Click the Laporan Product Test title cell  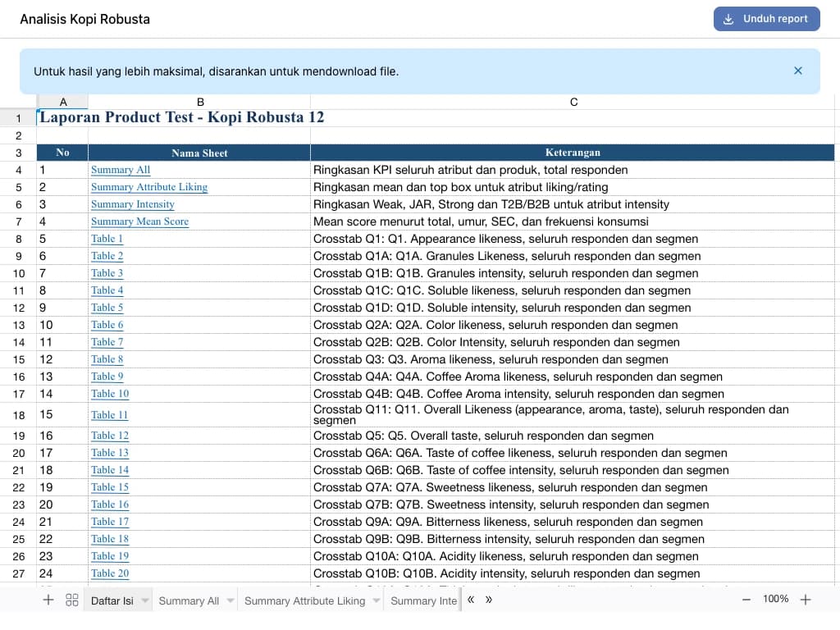(182, 117)
